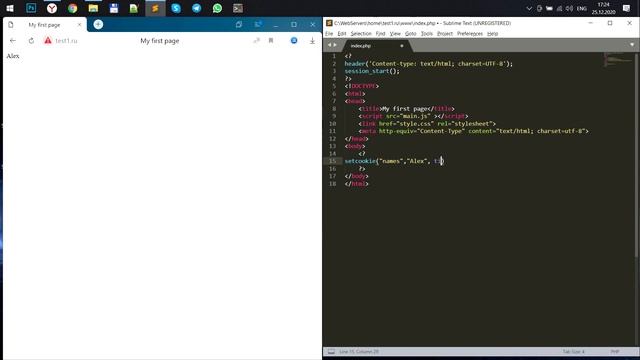640x360 pixels.
Task: Go back in the browser
Action: coord(13,40)
